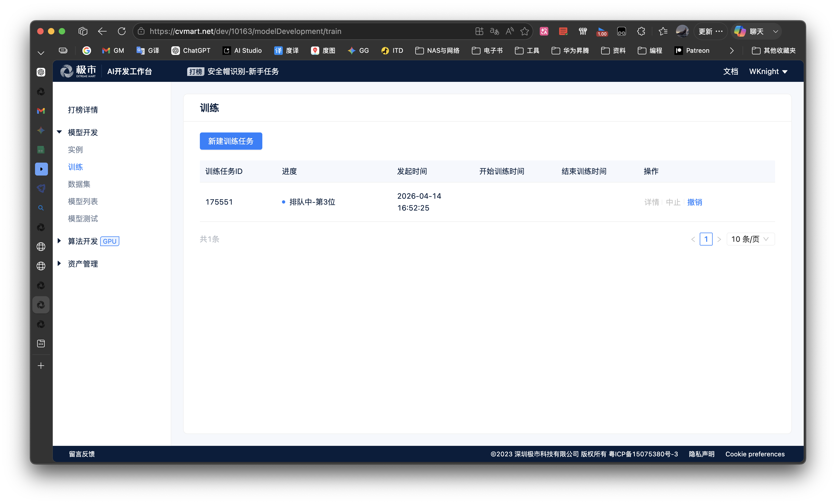Click the 极市 Extreme Mart logo
Image resolution: width=836 pixels, height=504 pixels.
coord(78,71)
